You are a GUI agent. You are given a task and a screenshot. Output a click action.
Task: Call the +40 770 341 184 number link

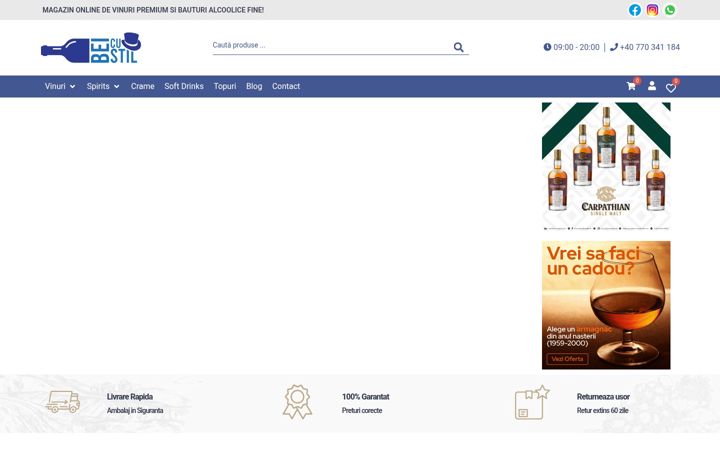649,47
